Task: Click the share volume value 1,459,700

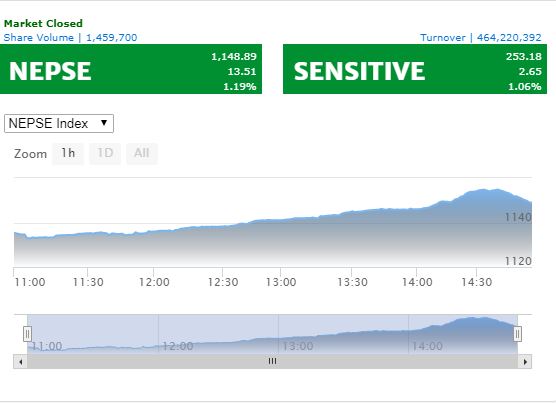Action: tap(112, 38)
